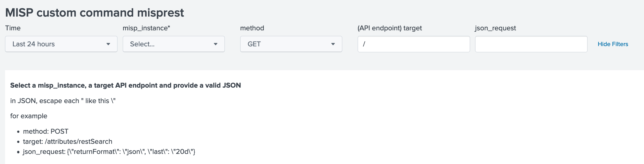644x164 pixels.
Task: Click the JSON escape instruction sentence
Action: (63, 101)
